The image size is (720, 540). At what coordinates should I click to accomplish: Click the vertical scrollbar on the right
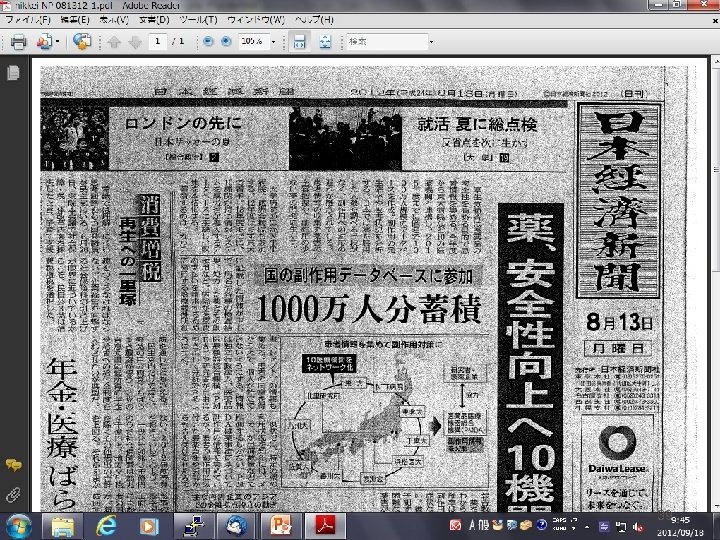click(x=715, y=168)
